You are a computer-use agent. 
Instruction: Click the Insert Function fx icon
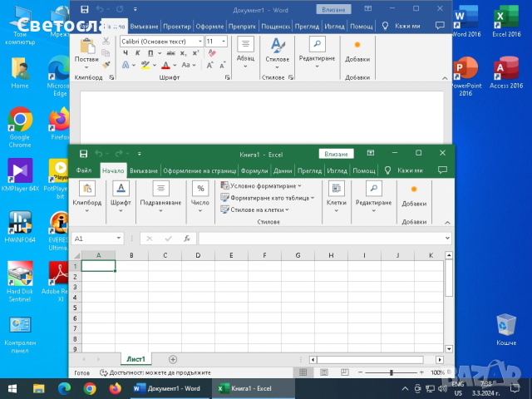187,239
